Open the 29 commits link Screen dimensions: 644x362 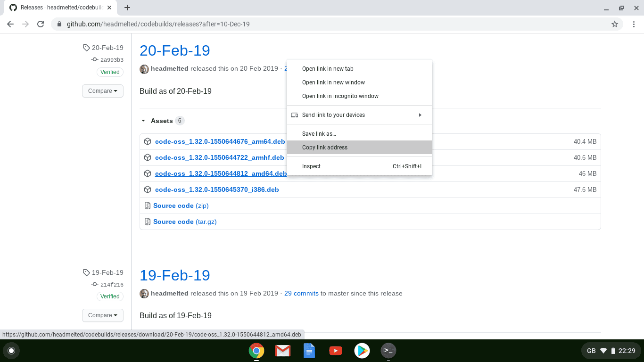301,293
